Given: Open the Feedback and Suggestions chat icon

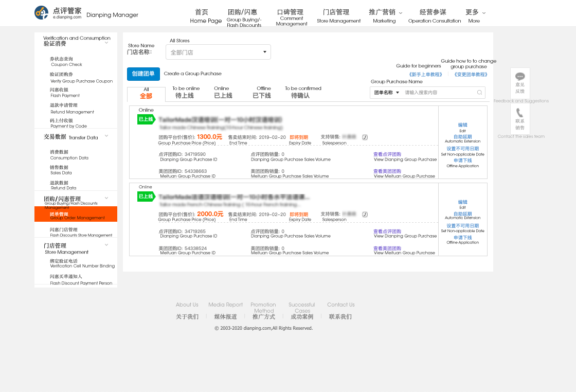Looking at the screenshot, I should pyautogui.click(x=520, y=77).
